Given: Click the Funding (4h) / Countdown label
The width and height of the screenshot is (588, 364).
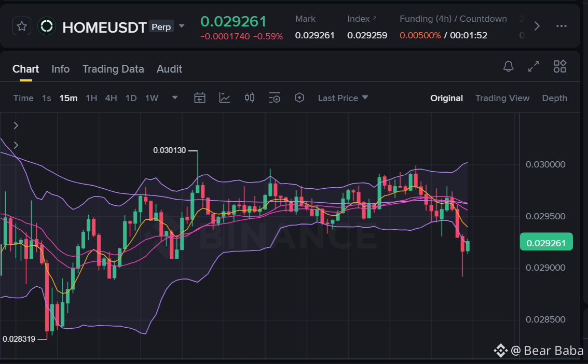Looking at the screenshot, I should [453, 19].
